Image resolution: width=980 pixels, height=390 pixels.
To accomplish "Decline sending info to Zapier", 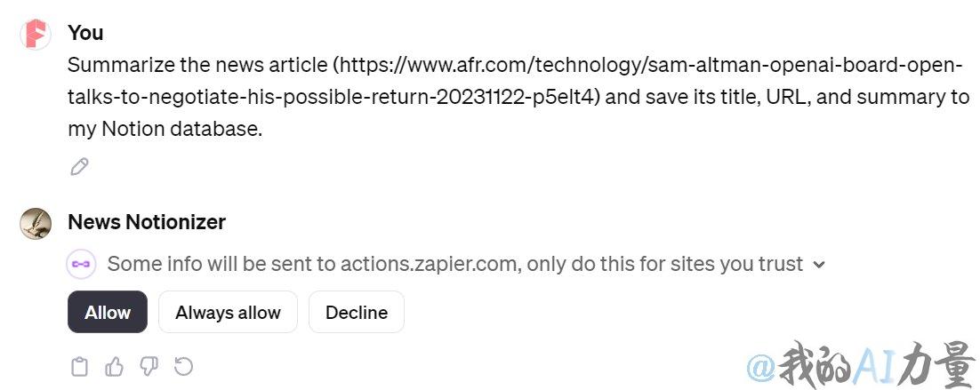I will pyautogui.click(x=357, y=312).
